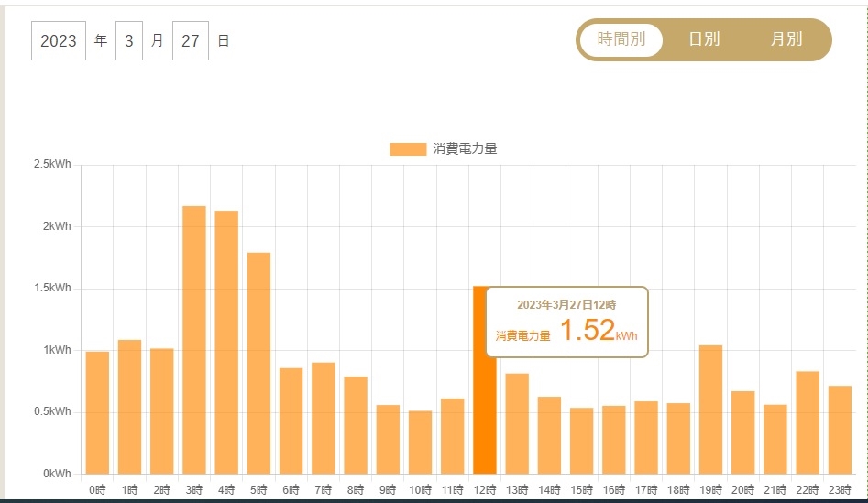Select the 0時 consumption bar
This screenshot has width=868, height=503.
[x=97, y=413]
